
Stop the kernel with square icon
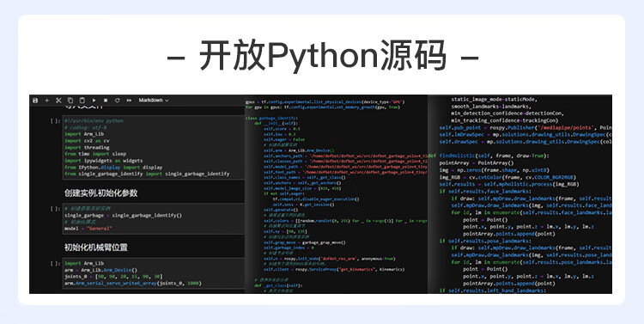106,101
